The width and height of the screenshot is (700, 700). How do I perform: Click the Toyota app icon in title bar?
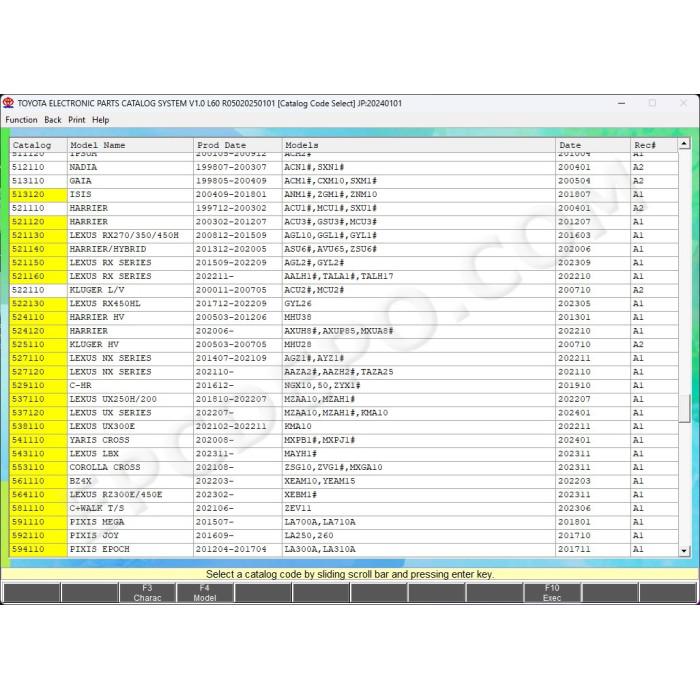[8, 103]
